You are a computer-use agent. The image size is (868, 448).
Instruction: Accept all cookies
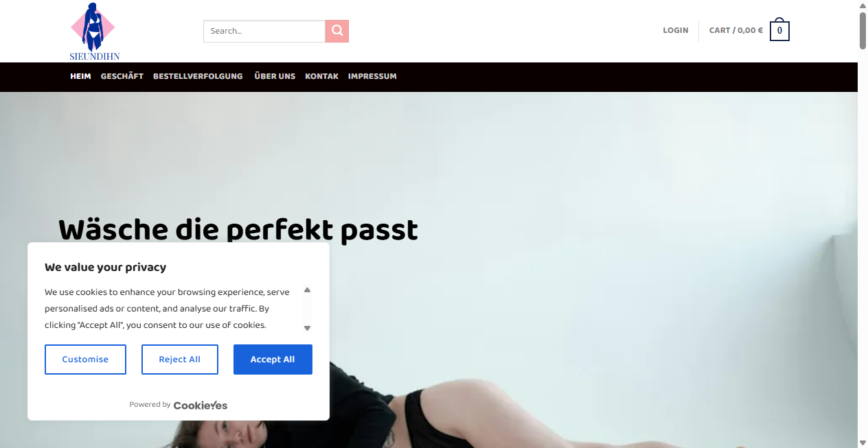click(x=273, y=359)
